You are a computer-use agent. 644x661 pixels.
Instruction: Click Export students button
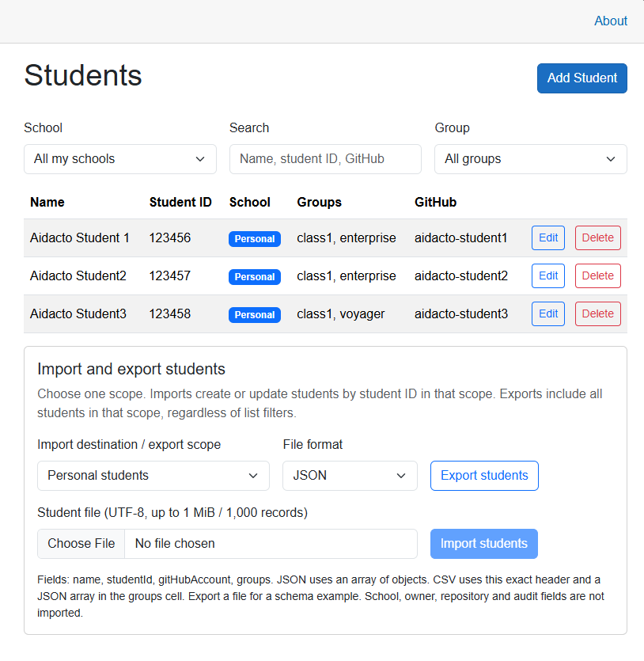(484, 476)
